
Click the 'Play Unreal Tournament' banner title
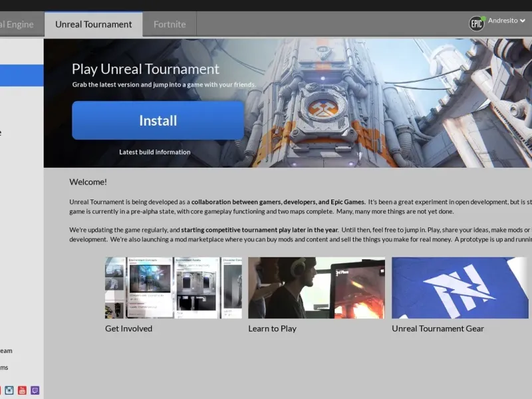click(x=146, y=69)
